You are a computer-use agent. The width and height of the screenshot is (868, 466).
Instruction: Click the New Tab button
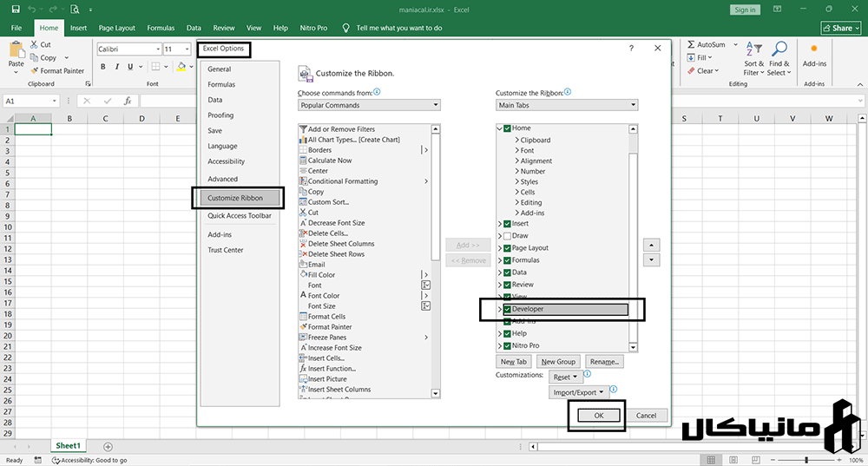513,362
